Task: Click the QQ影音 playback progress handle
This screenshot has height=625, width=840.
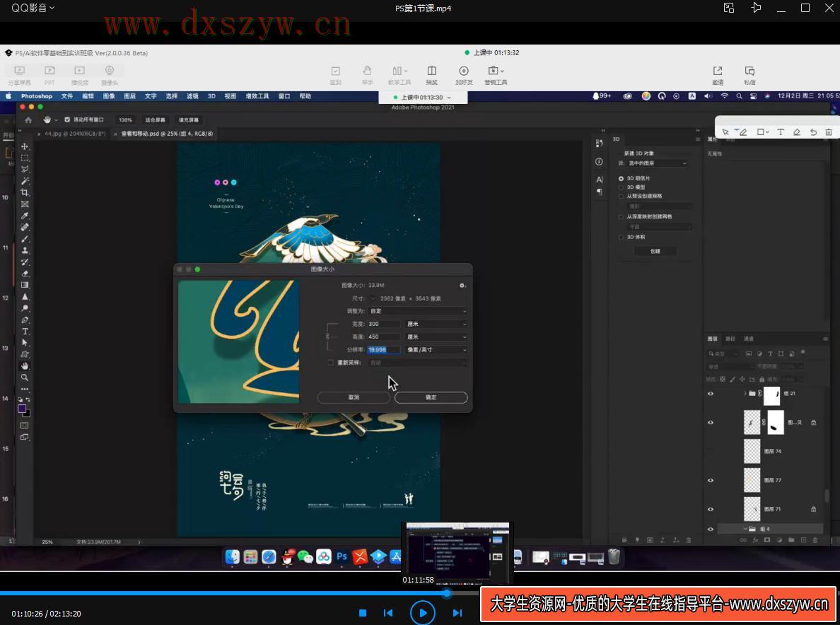Action: point(447,593)
